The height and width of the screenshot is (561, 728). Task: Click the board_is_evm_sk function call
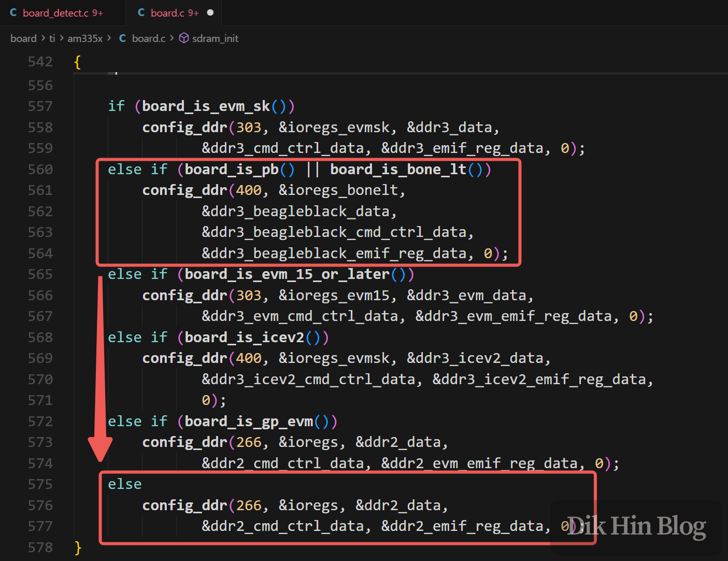click(206, 106)
